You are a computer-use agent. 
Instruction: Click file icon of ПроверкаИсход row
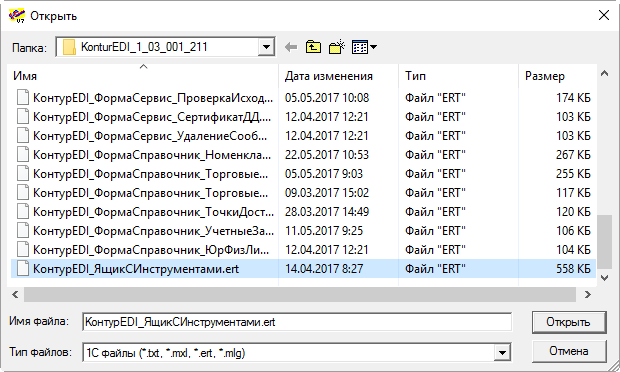(x=23, y=97)
